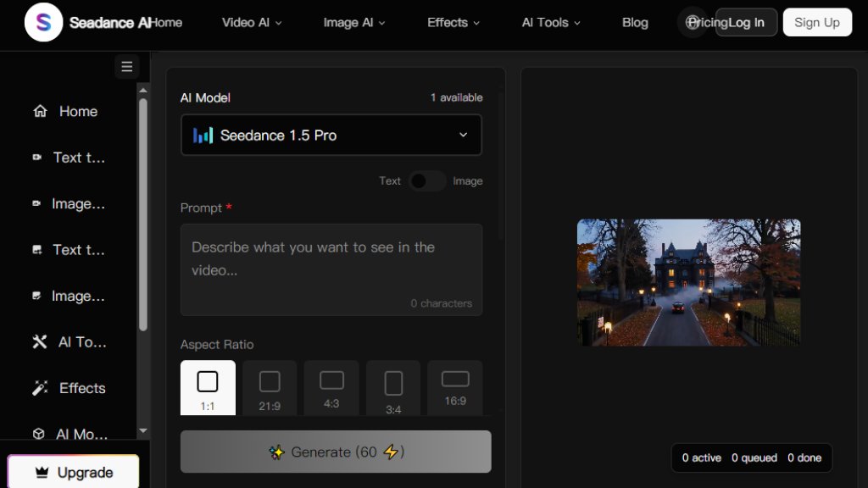Pick the 3:4 portrait aspect ratio
The height and width of the screenshot is (488, 868).
(x=393, y=388)
